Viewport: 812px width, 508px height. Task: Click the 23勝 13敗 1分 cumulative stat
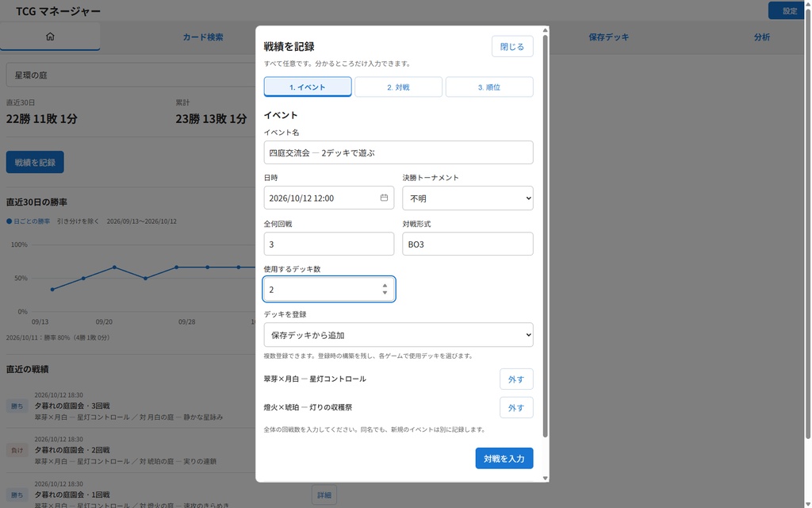tap(211, 119)
